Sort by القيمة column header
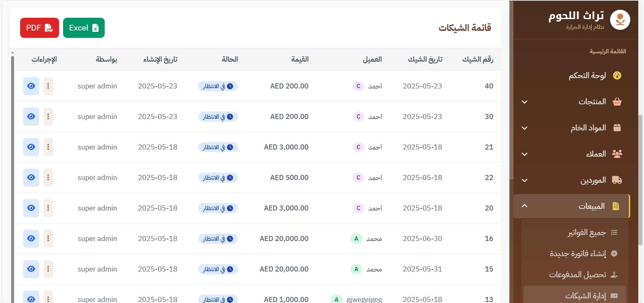This screenshot has height=303, width=644. pos(300,59)
